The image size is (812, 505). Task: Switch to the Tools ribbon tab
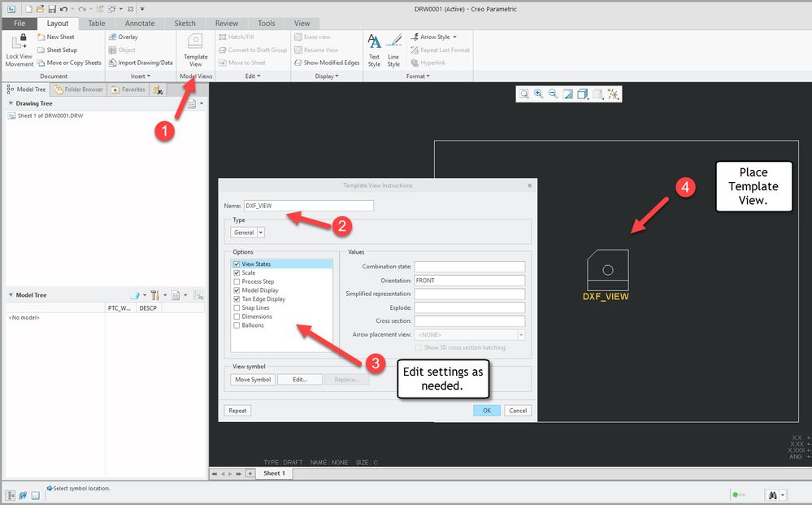point(267,24)
